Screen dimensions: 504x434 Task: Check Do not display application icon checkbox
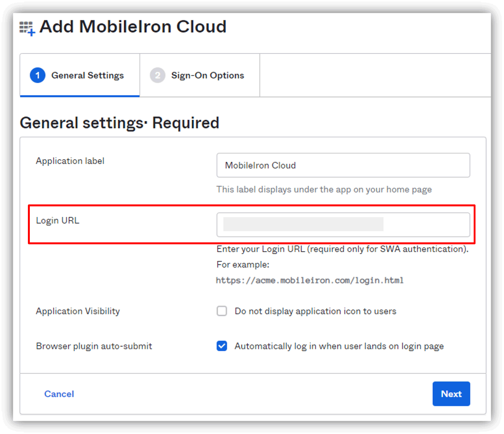[x=222, y=311]
